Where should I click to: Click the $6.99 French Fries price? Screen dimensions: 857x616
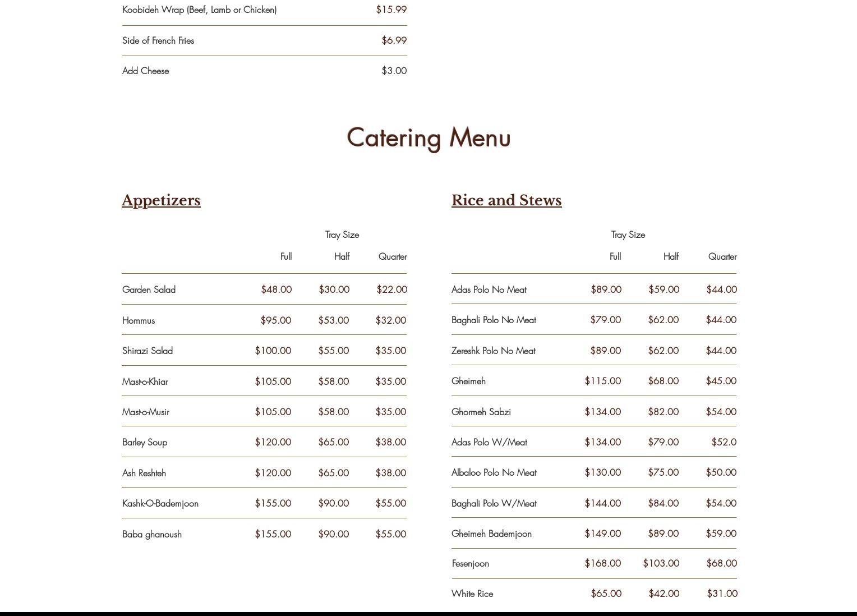394,40
